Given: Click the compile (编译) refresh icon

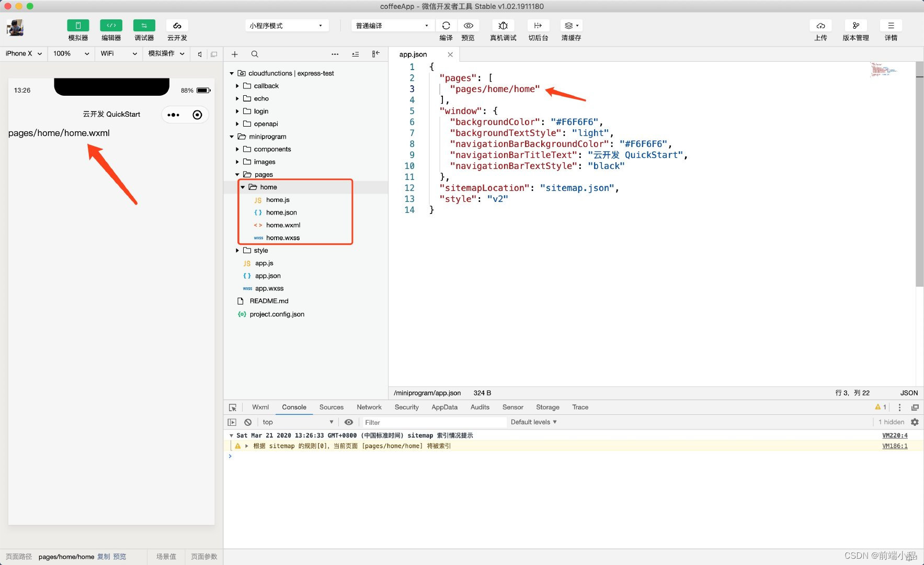Looking at the screenshot, I should click(446, 26).
